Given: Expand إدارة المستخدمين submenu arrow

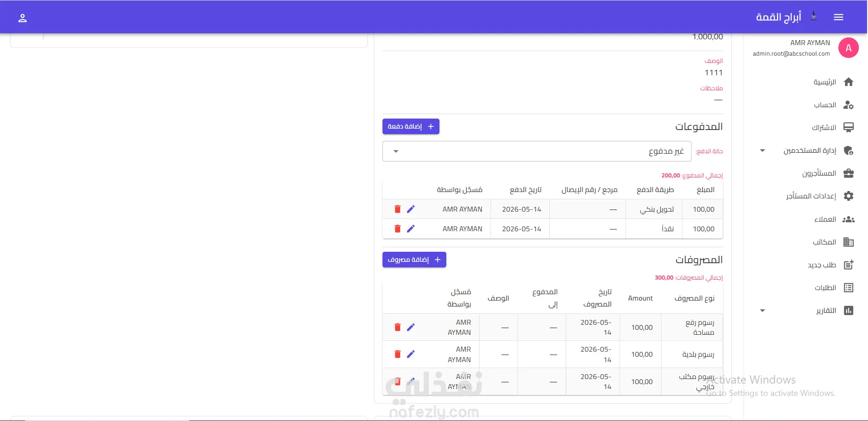Looking at the screenshot, I should tap(762, 151).
